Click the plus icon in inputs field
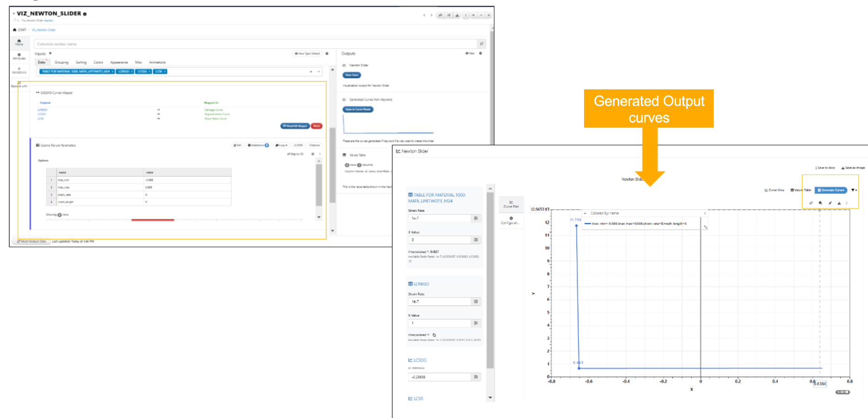The image size is (868, 418). tap(311, 71)
